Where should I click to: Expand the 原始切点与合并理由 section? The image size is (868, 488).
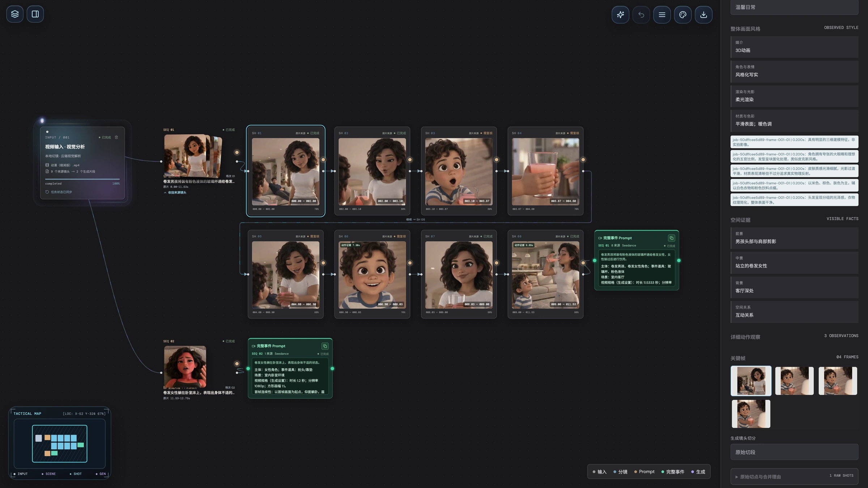tap(794, 476)
